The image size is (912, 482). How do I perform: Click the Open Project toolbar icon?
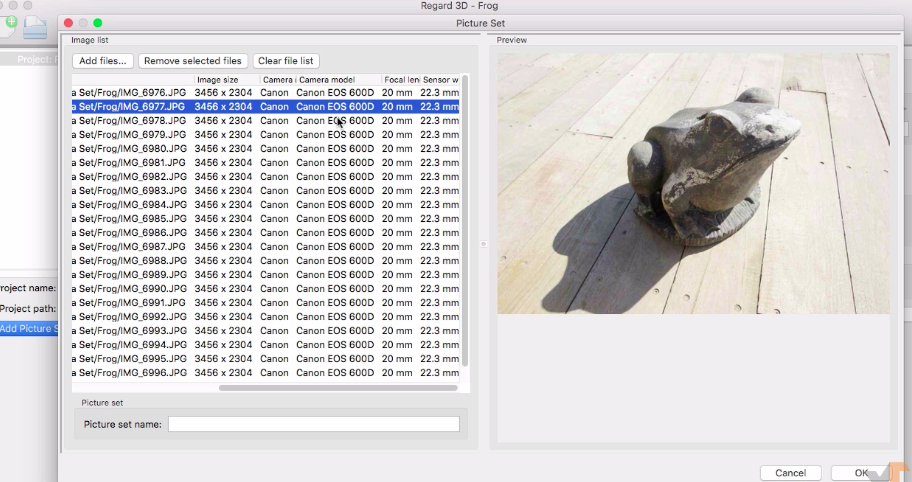click(x=36, y=28)
